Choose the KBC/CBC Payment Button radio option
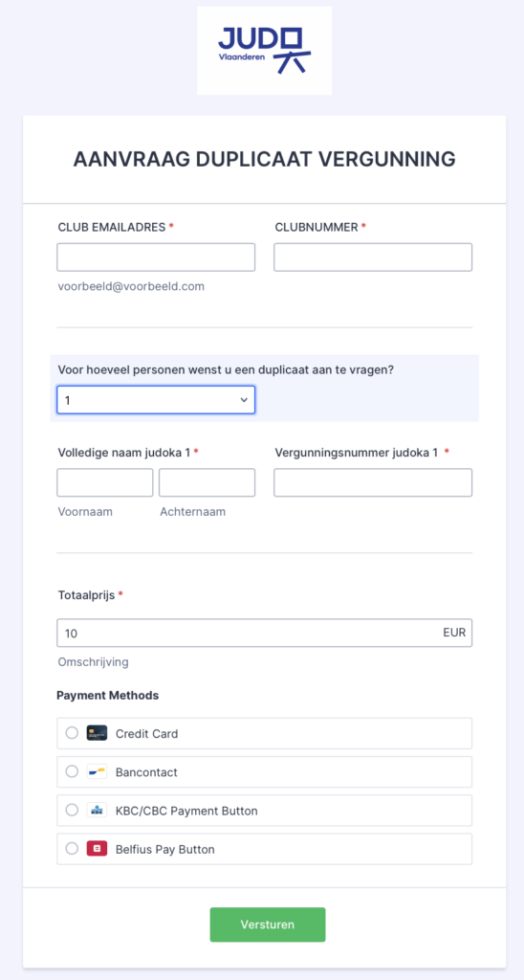This screenshot has height=980, width=524. pos(72,811)
